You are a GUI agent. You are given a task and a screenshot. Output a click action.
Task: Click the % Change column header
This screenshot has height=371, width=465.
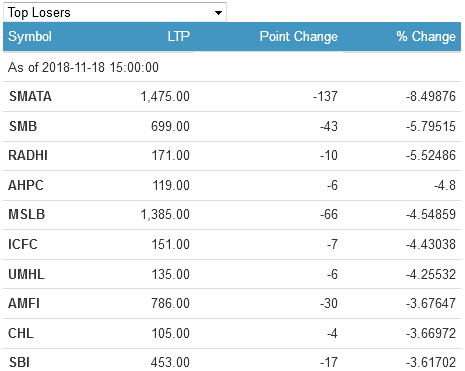point(426,36)
